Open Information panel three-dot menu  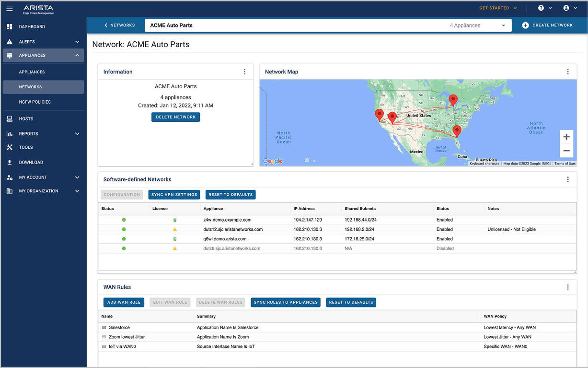point(244,72)
